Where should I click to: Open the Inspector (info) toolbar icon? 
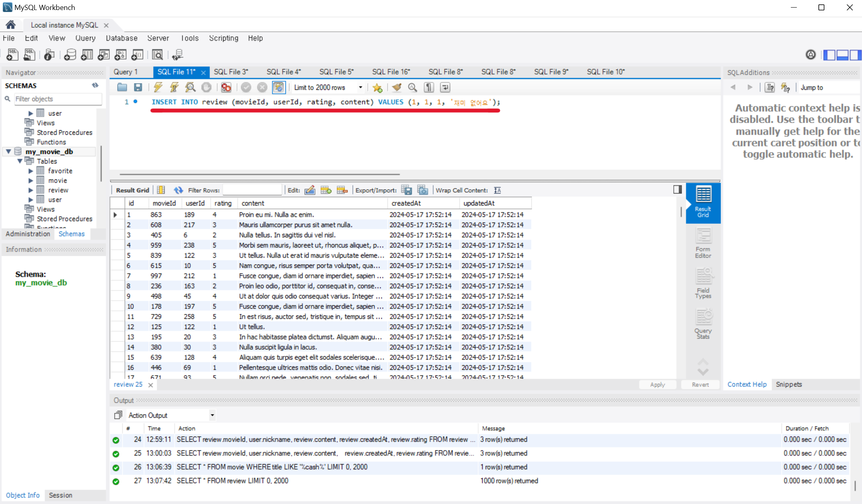[x=49, y=55]
